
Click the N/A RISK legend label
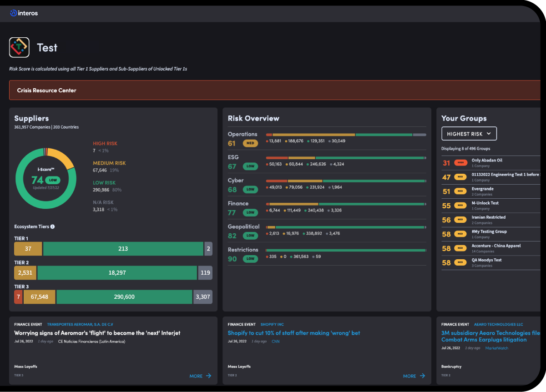pos(103,202)
